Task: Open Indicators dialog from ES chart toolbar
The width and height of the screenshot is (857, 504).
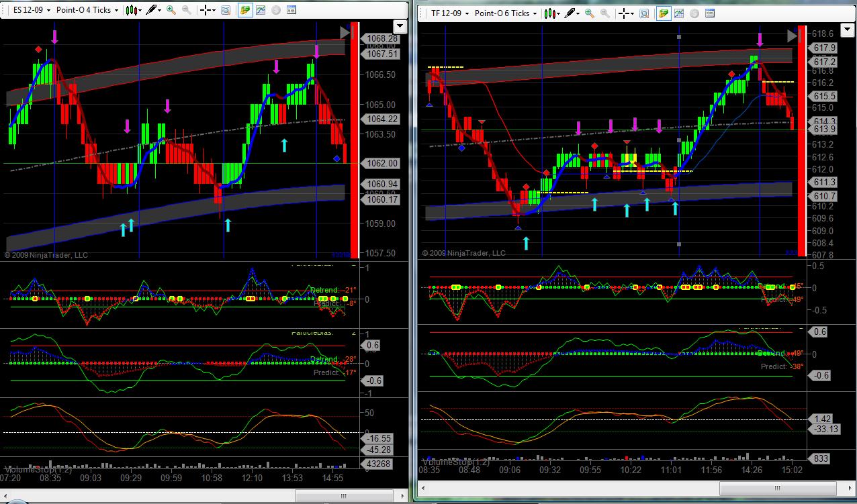Action: point(261,10)
